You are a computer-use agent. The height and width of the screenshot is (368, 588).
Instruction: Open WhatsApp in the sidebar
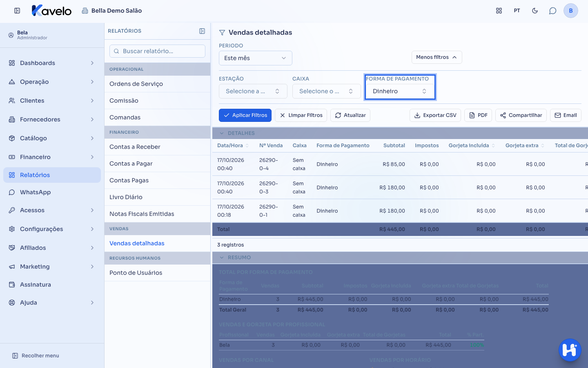coord(52,192)
